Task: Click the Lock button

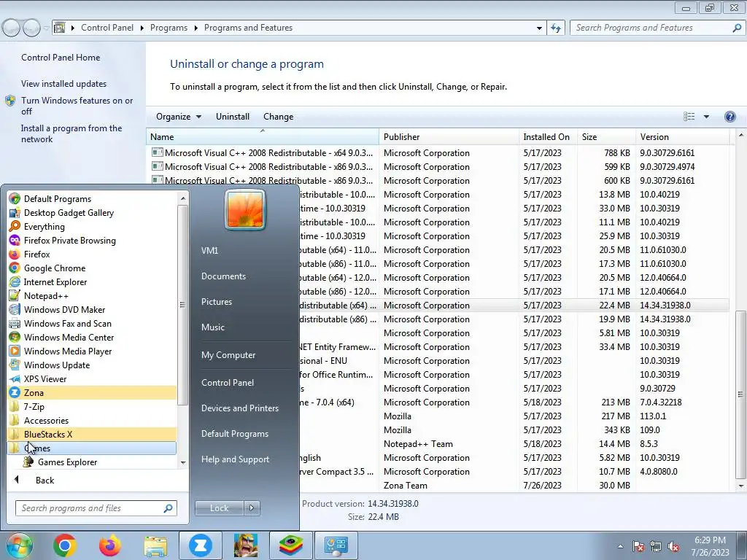Action: [219, 508]
